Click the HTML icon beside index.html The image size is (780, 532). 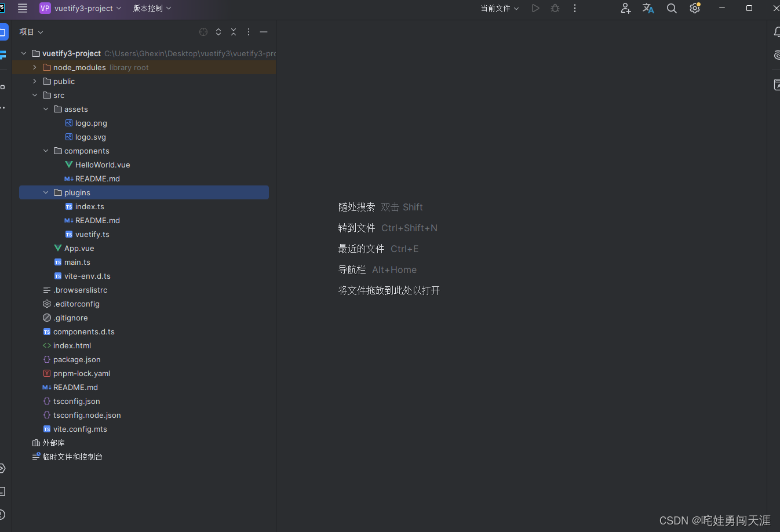pos(47,345)
